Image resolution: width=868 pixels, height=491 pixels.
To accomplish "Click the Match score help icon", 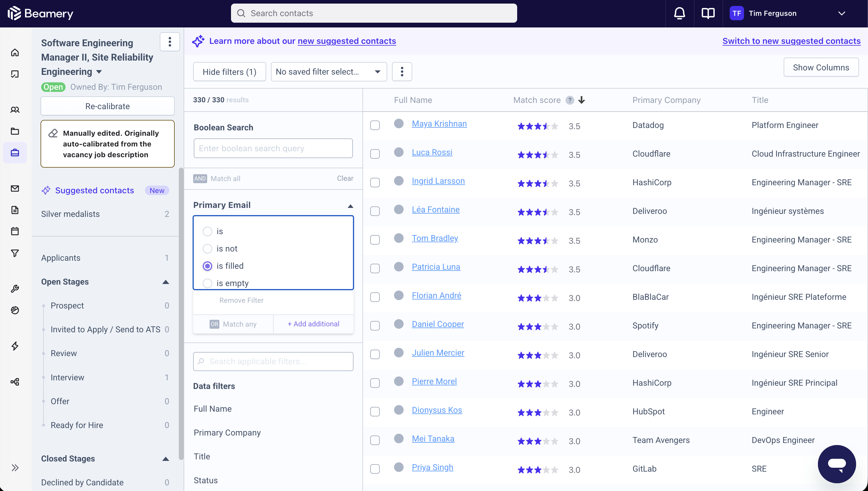I will [570, 100].
